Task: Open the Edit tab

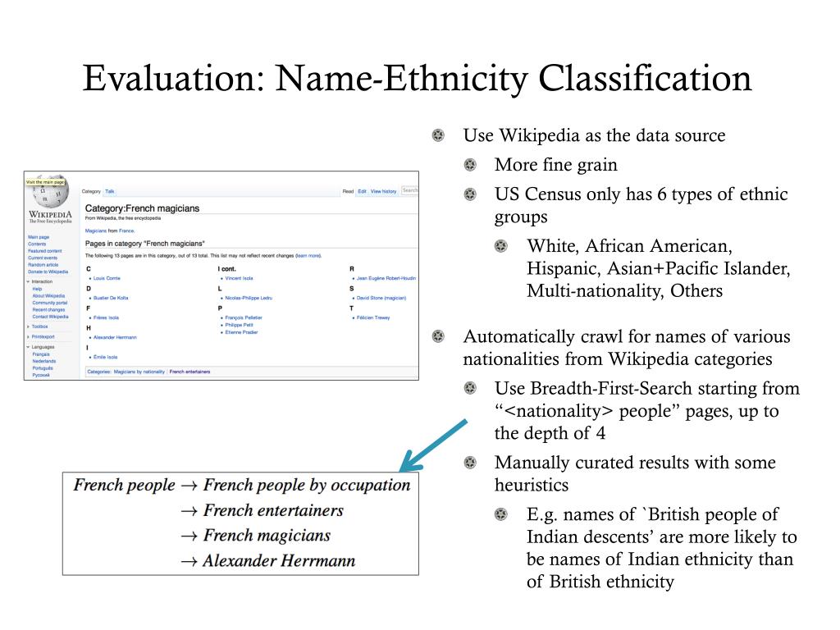Action: coord(362,191)
